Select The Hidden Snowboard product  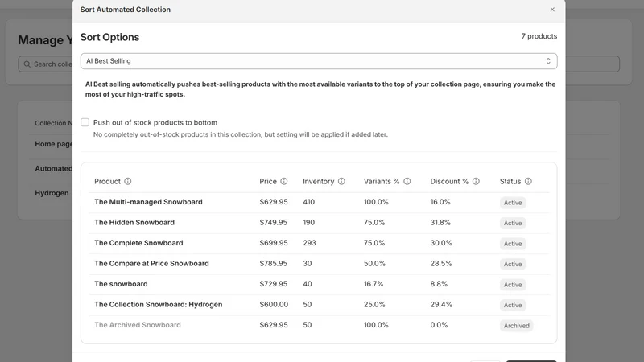(x=134, y=223)
